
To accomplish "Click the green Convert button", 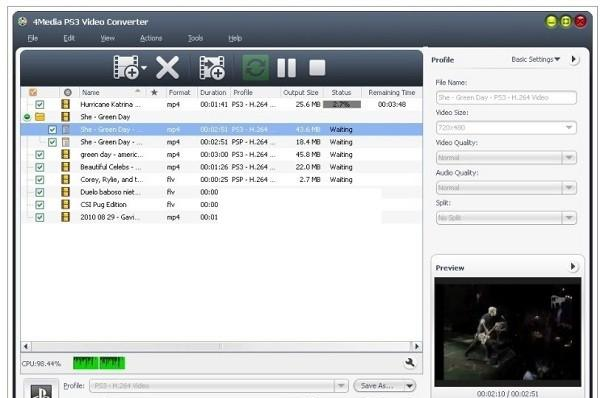I will pyautogui.click(x=255, y=68).
